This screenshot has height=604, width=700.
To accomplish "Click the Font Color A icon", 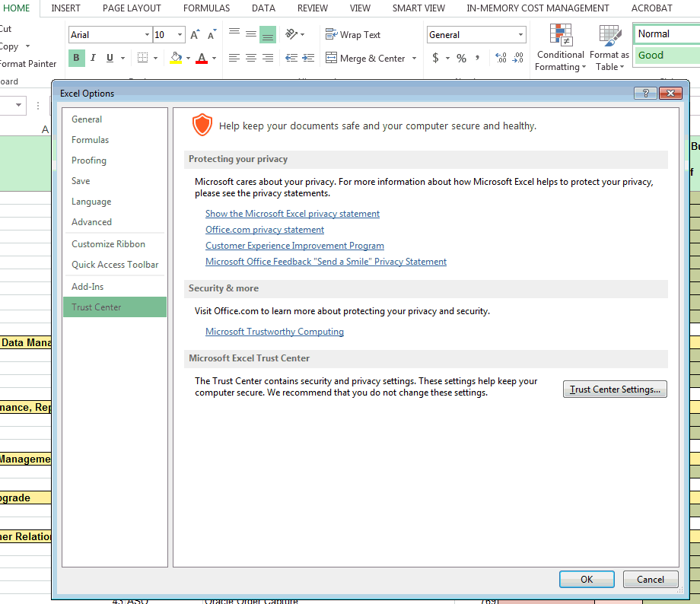I will [202, 58].
